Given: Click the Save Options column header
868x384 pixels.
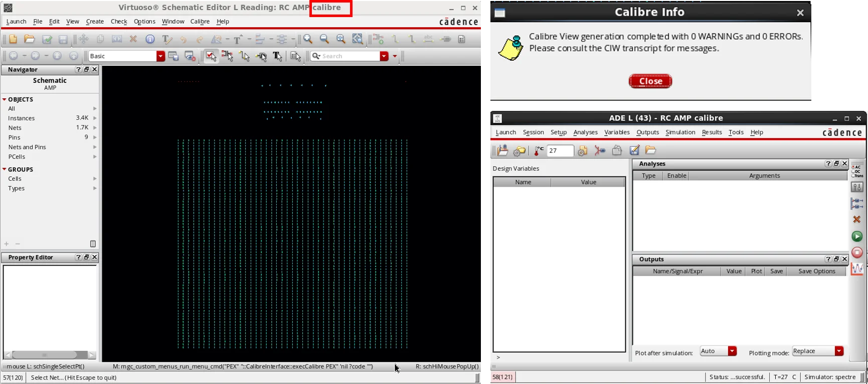Looking at the screenshot, I should [816, 271].
